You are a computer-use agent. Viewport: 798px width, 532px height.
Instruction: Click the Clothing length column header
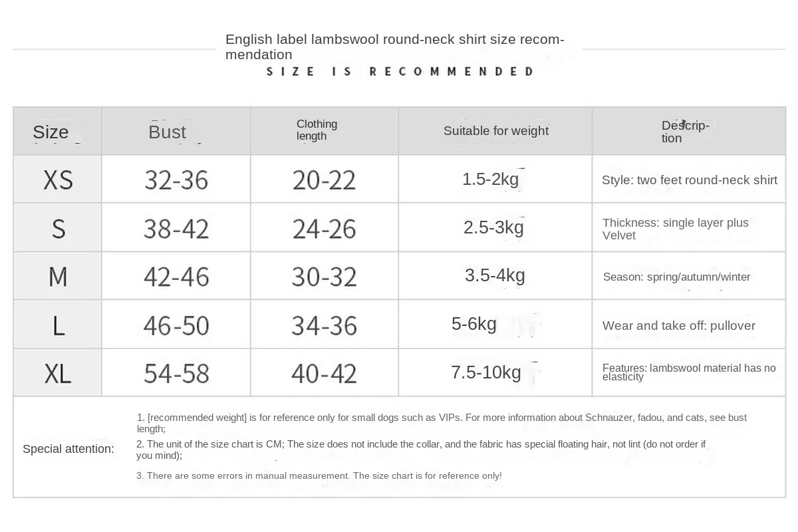pyautogui.click(x=317, y=130)
